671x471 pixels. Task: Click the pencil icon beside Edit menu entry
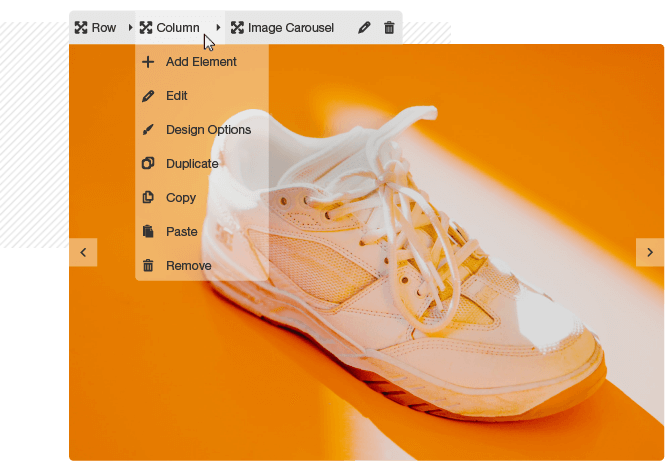148,96
